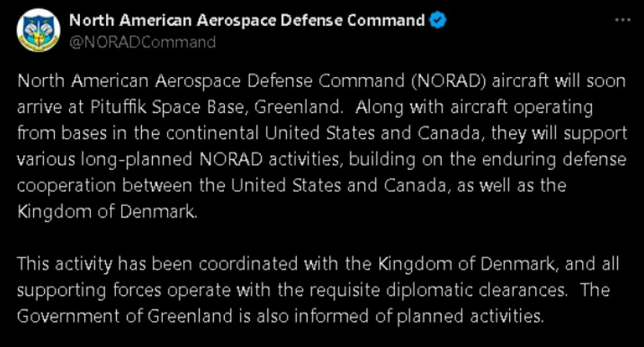Image resolution: width=644 pixels, height=347 pixels.
Task: Click the phrase "long-planned NORAD activities"
Action: coord(180,160)
